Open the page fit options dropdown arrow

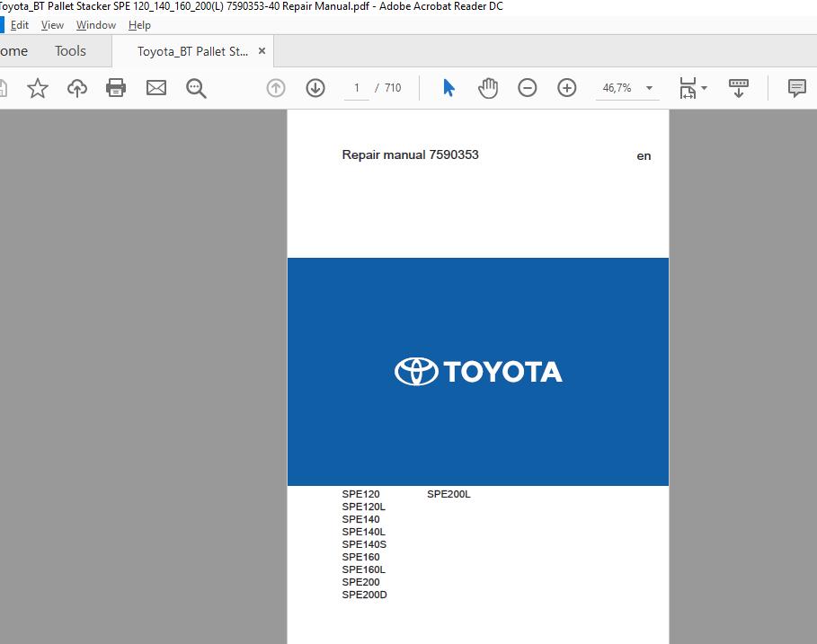(706, 88)
